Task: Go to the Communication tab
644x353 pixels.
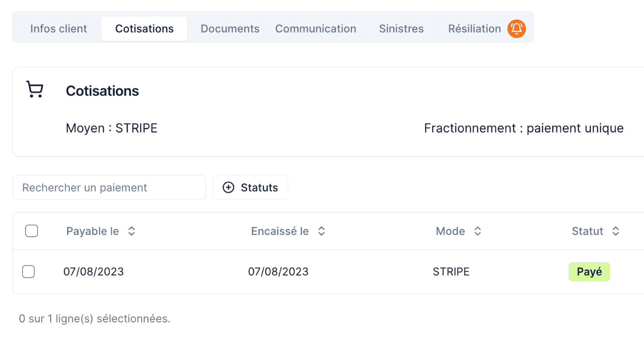Action: point(315,29)
